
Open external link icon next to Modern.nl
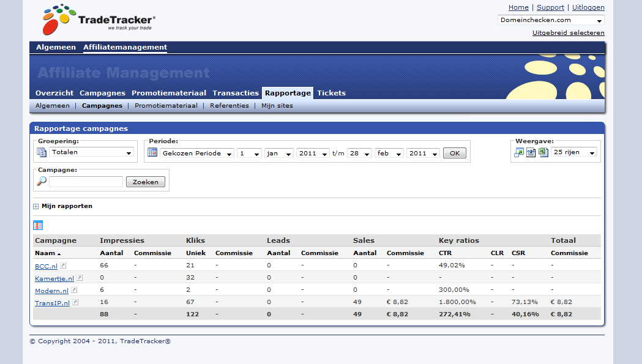click(x=74, y=290)
